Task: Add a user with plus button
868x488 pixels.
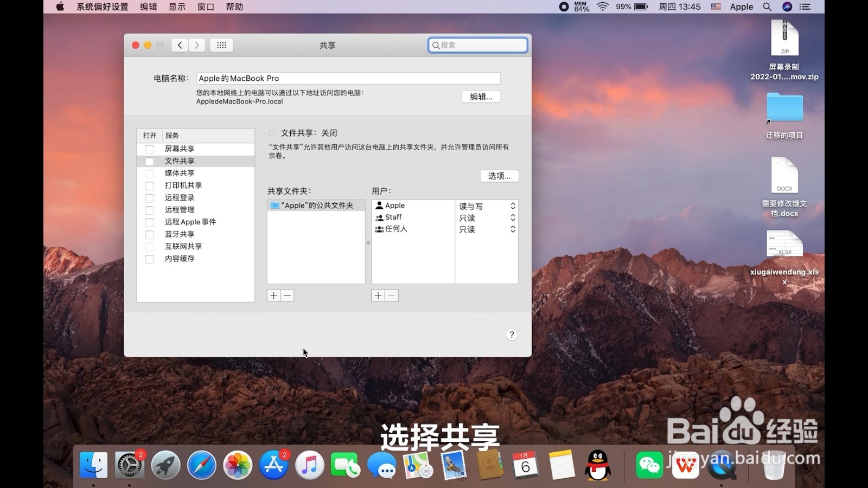Action: (378, 296)
